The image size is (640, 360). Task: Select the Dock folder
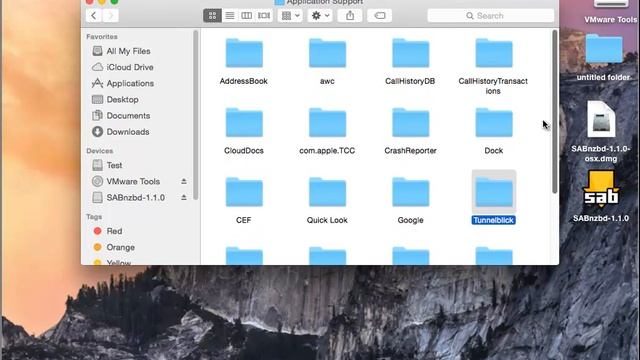tap(494, 123)
